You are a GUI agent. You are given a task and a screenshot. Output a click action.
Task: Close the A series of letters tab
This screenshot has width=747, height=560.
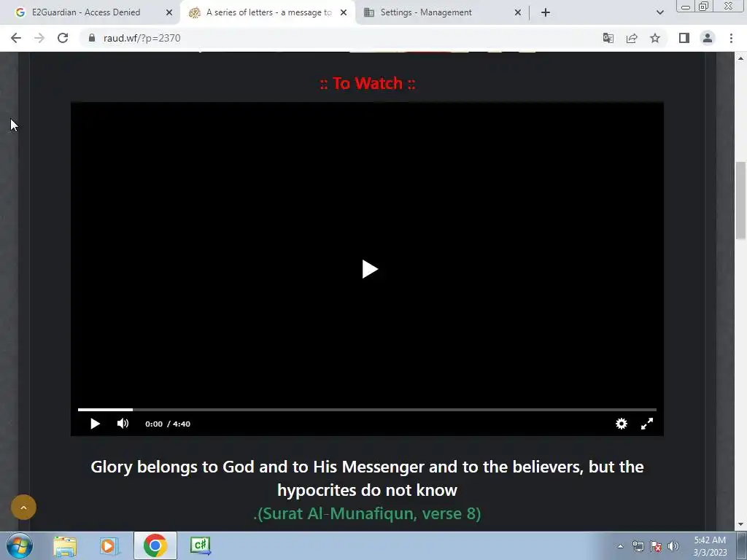(344, 12)
